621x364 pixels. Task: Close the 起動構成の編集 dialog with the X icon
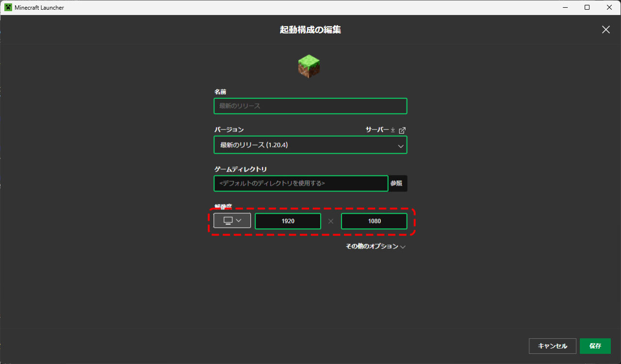tap(605, 30)
